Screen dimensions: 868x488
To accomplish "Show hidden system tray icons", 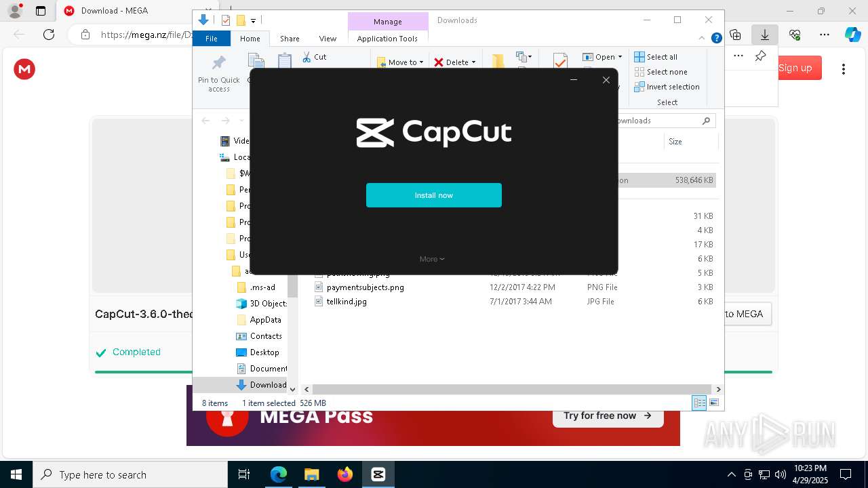I will tap(731, 474).
